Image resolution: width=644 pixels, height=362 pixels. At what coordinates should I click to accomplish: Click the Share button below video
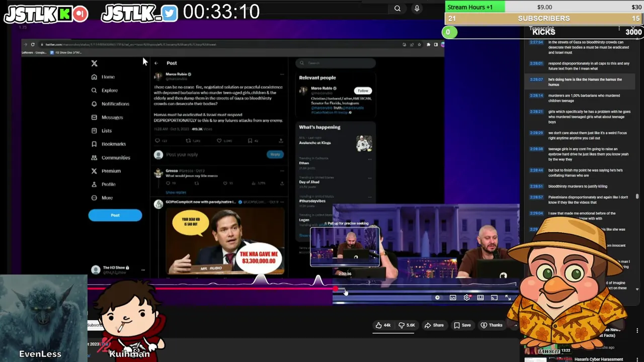click(434, 325)
